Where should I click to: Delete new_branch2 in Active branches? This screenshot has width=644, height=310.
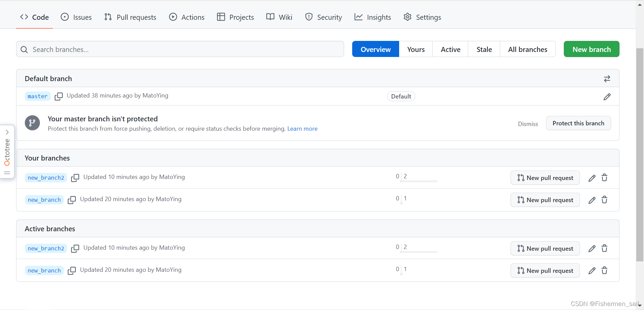[x=604, y=248]
